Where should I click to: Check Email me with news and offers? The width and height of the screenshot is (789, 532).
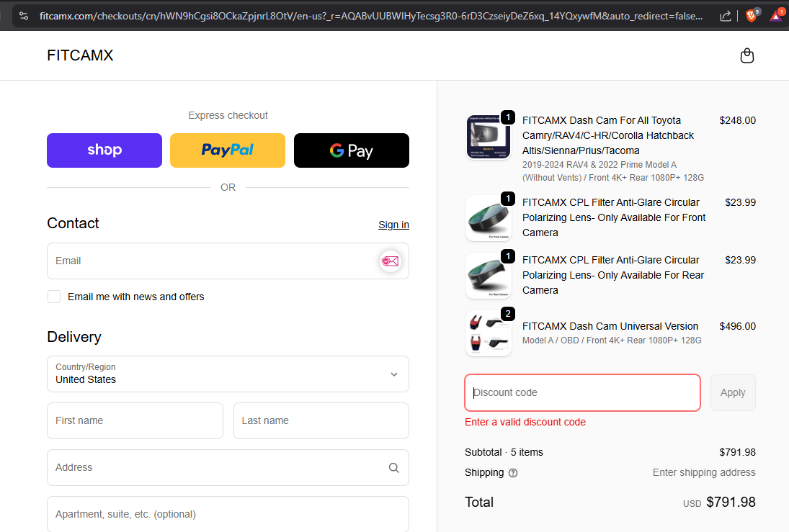click(x=54, y=297)
